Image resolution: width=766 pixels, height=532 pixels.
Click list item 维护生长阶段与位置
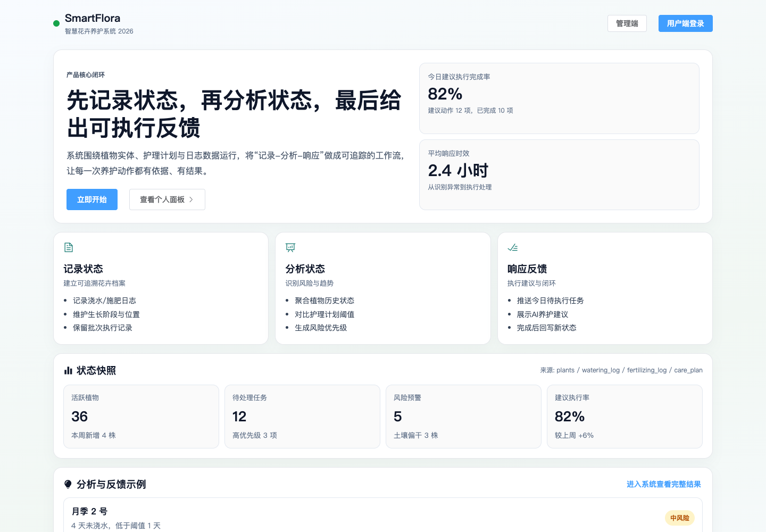coord(106,314)
